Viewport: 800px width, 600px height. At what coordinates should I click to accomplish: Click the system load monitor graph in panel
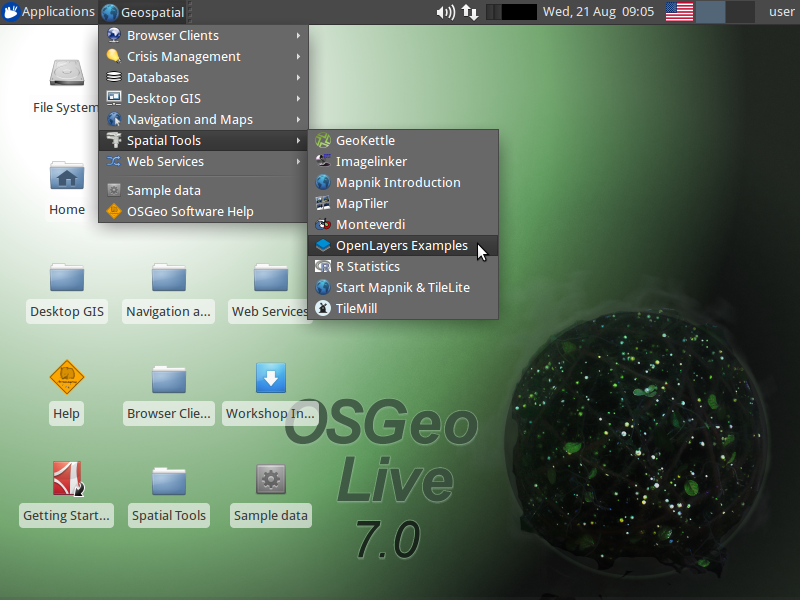(x=511, y=12)
